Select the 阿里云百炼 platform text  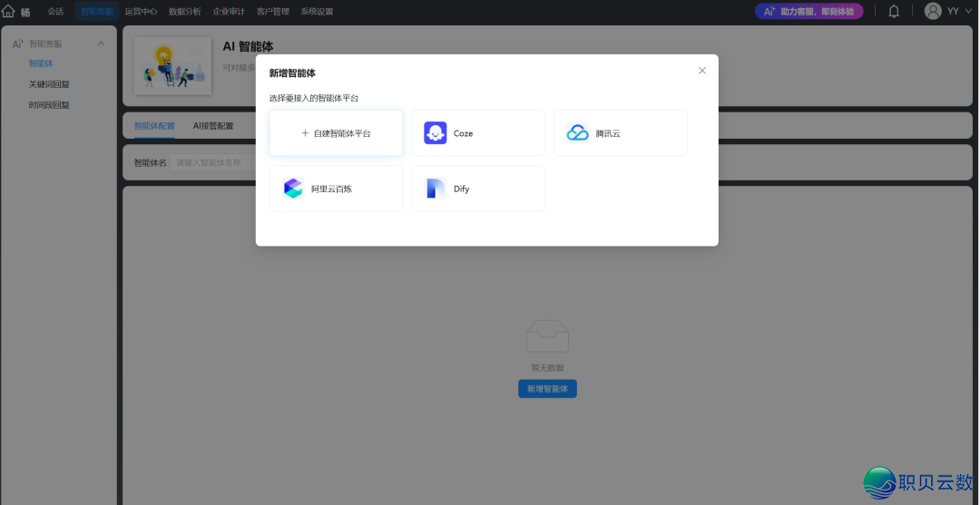click(332, 189)
